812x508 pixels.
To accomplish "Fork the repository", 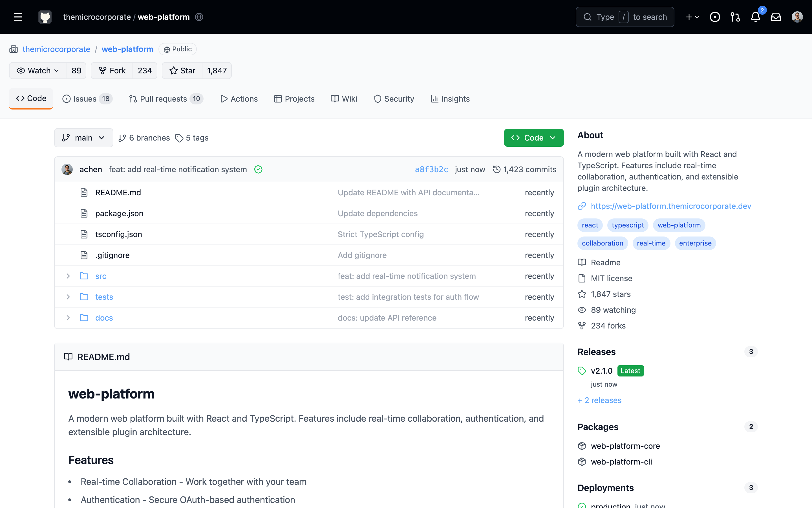I will (112, 71).
